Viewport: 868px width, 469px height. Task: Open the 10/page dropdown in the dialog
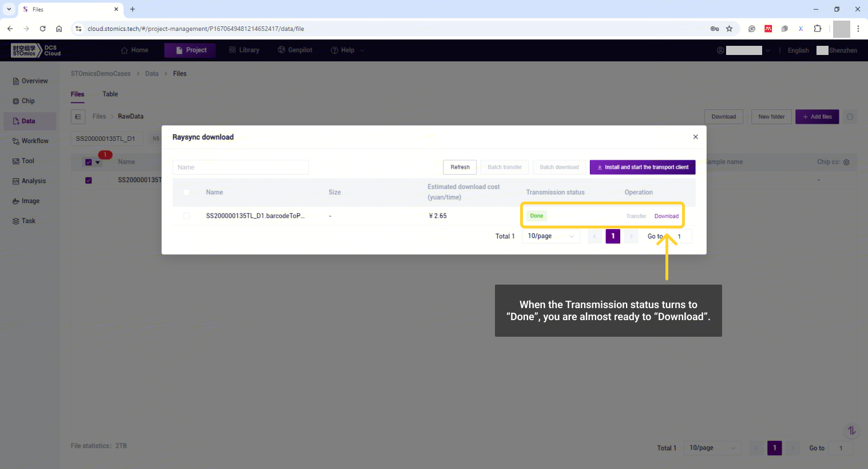550,236
